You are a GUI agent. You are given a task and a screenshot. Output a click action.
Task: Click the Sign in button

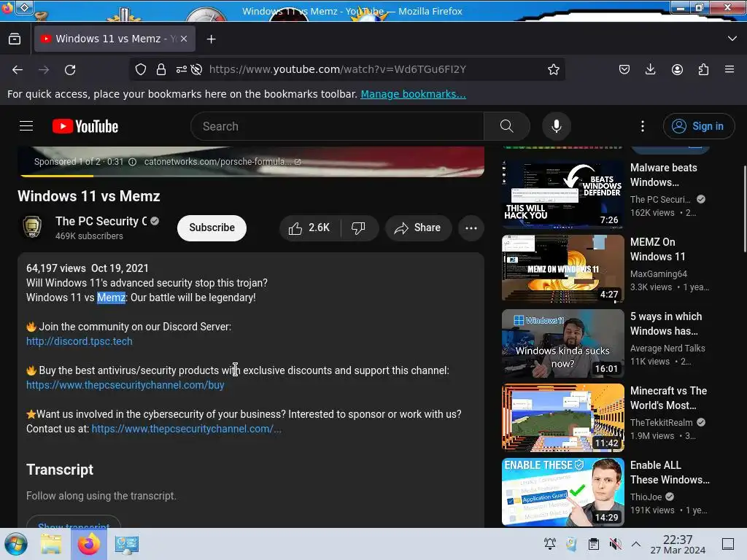click(698, 126)
